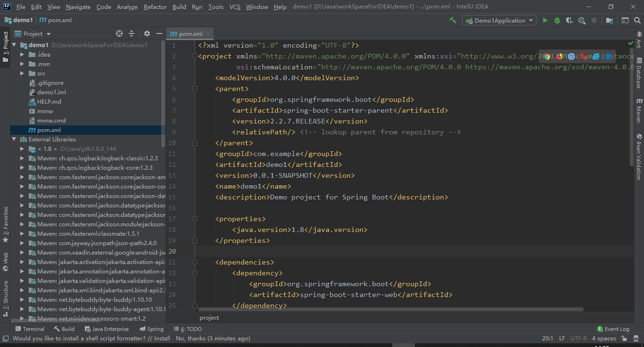Run Demo1Application with green play icon
The height and width of the screenshot is (347, 644).
click(545, 20)
